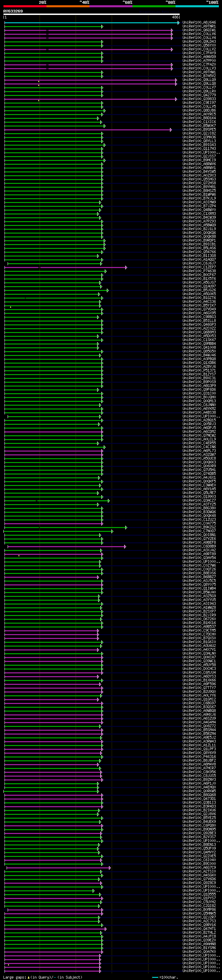Click the cyan ~100% identity legend segment
The height and width of the screenshot is (980, 222).
(197, 6)
